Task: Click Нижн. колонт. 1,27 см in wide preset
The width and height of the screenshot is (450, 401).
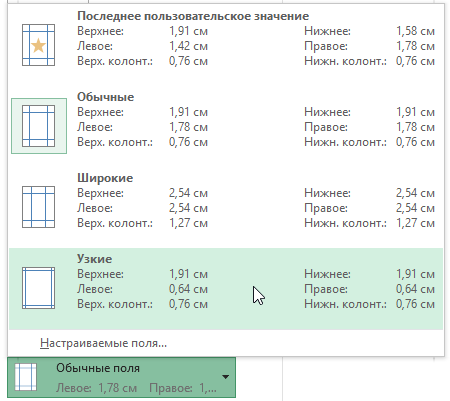Action: pyautogui.click(x=369, y=223)
